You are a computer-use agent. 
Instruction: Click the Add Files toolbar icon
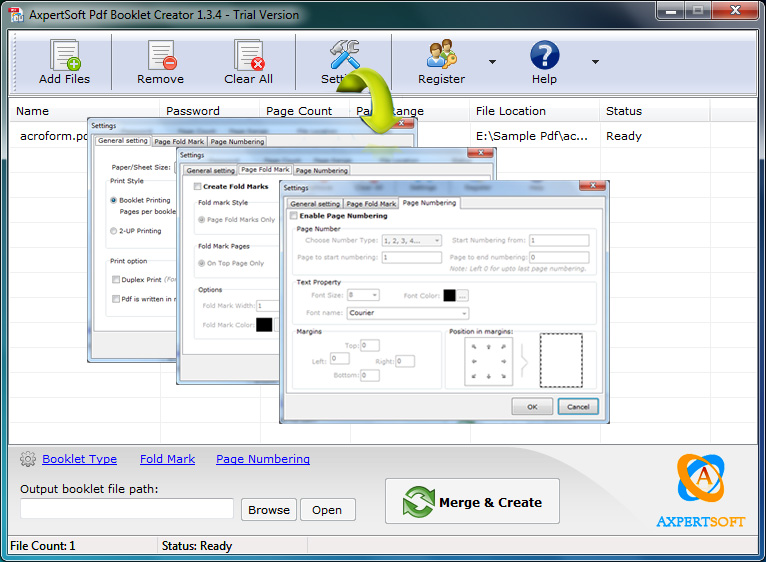(x=65, y=55)
